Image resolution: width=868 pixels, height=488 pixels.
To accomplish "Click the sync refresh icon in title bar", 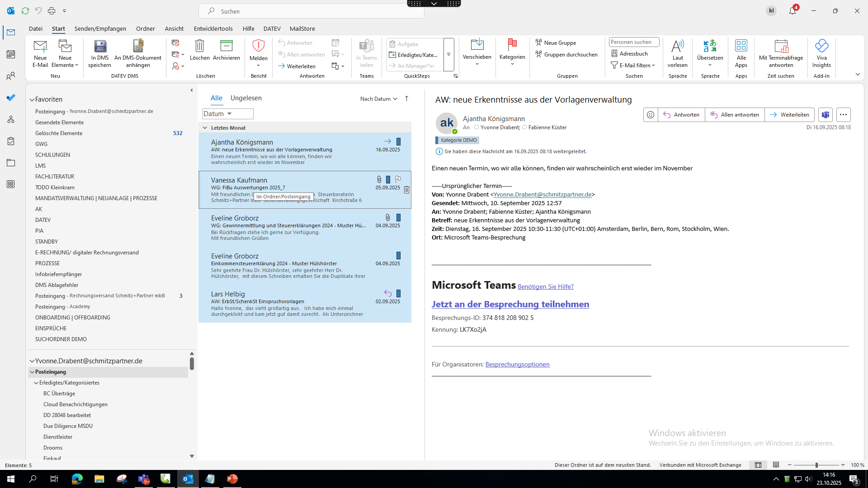I will [25, 10].
